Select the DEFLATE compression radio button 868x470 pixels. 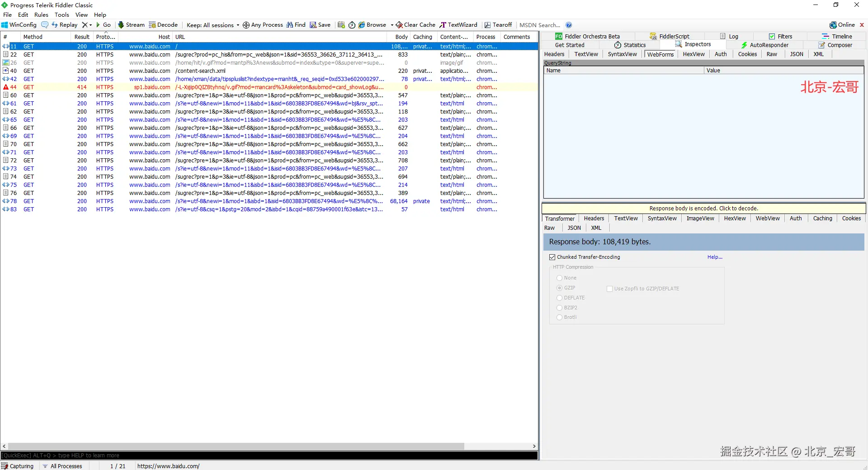coord(559,298)
